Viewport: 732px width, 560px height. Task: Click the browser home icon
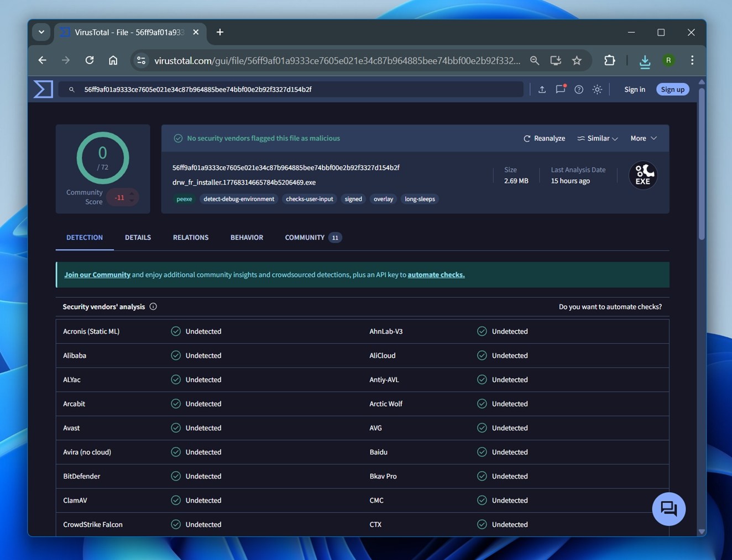coord(113,60)
